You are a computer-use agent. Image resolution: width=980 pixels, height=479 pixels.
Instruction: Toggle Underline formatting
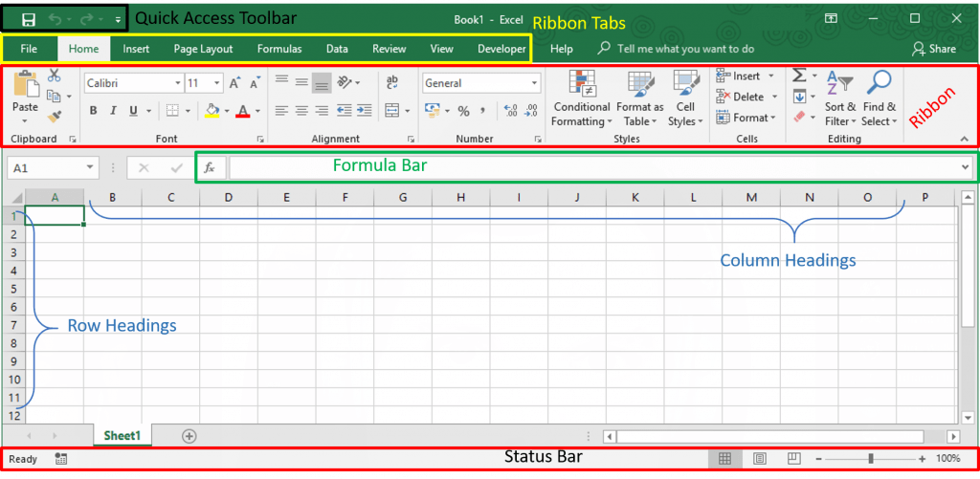[133, 111]
